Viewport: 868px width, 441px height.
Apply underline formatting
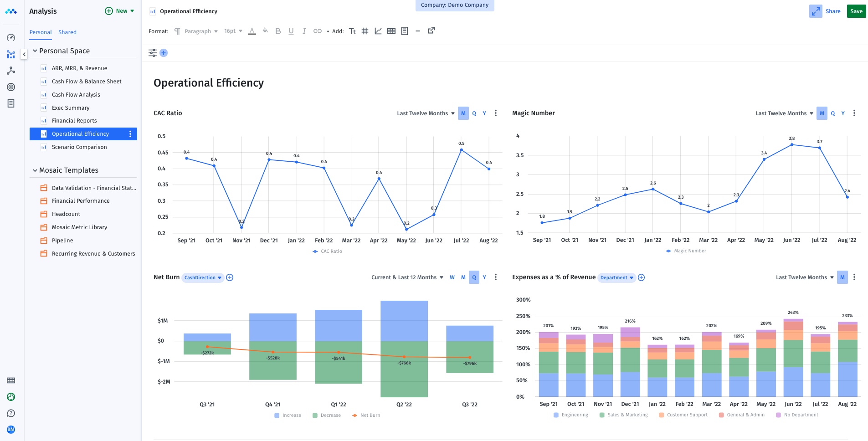pyautogui.click(x=291, y=31)
